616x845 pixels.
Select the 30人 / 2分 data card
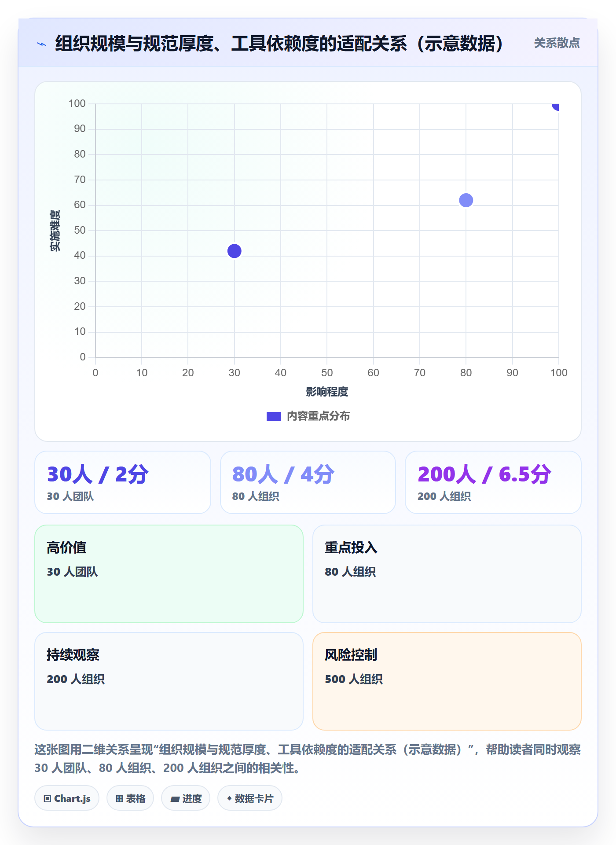(x=123, y=482)
